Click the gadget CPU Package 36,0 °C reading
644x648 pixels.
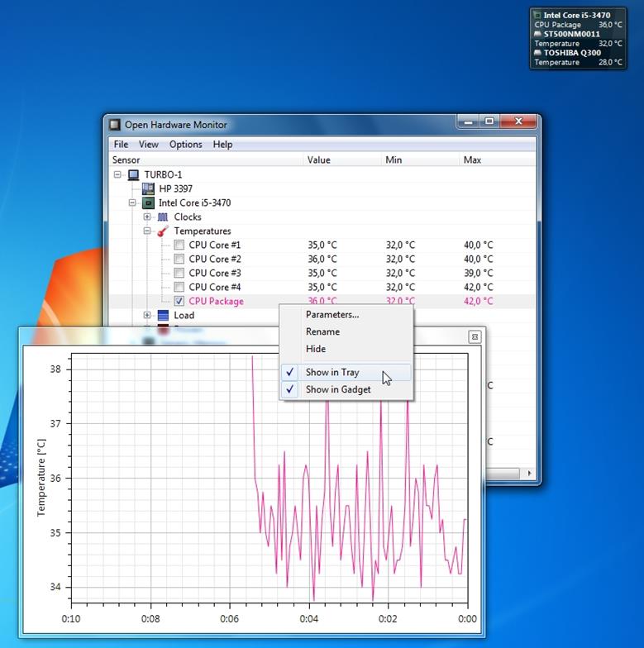tap(610, 25)
